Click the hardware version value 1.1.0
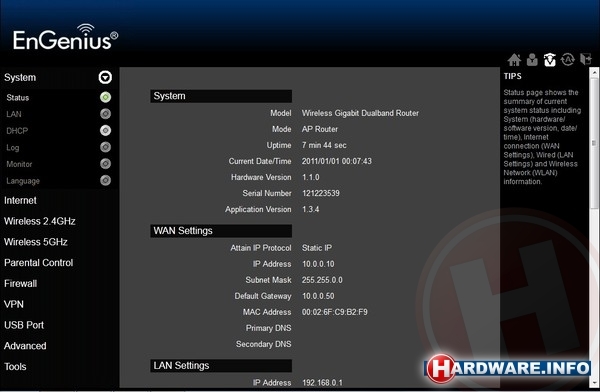 (x=311, y=178)
